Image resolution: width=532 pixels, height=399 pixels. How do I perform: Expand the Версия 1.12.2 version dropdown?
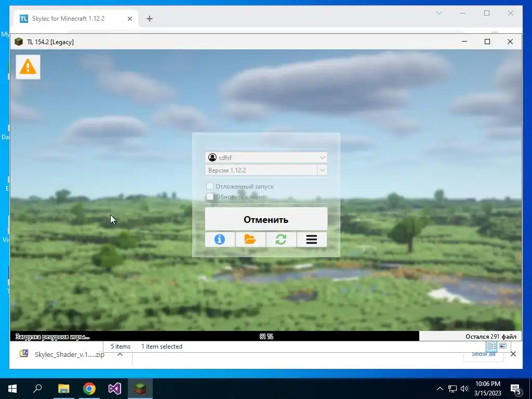tap(322, 170)
